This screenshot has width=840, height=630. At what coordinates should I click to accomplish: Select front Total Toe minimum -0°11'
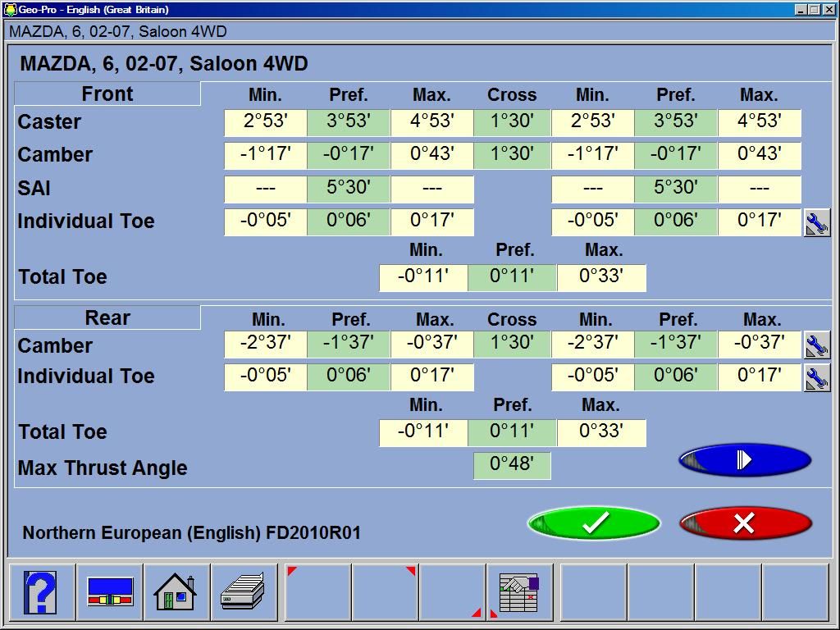click(423, 278)
